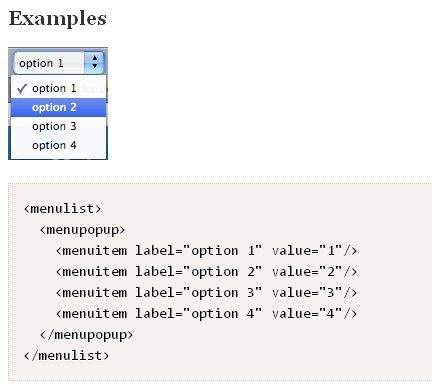The height and width of the screenshot is (392, 432).
Task: Click the opening <menupopup> tag in code
Action: pos(82,230)
